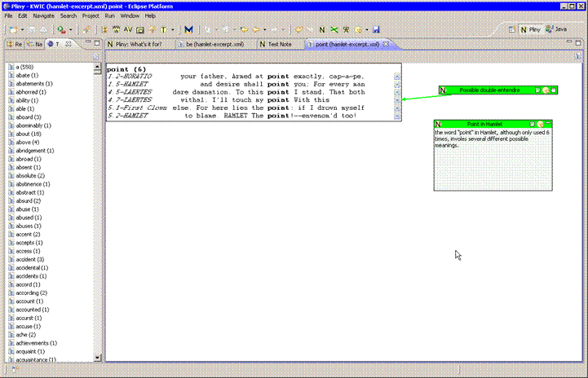Select the 'be (hamlet-excerpt.xml)' tab
Image resolution: width=588 pixels, height=378 pixels.
pyautogui.click(x=214, y=44)
